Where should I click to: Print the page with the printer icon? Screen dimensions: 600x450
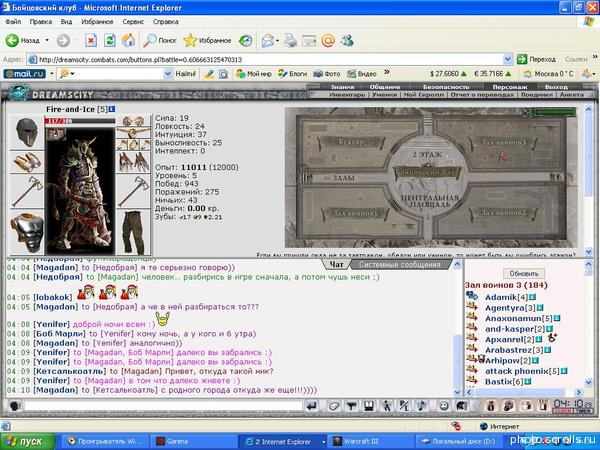pos(290,40)
